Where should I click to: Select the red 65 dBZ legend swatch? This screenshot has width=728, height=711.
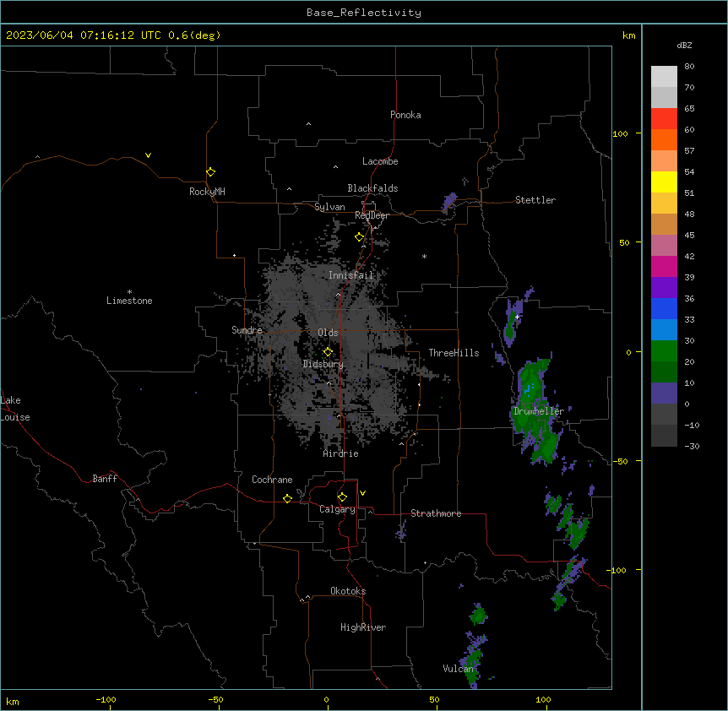[x=664, y=118]
